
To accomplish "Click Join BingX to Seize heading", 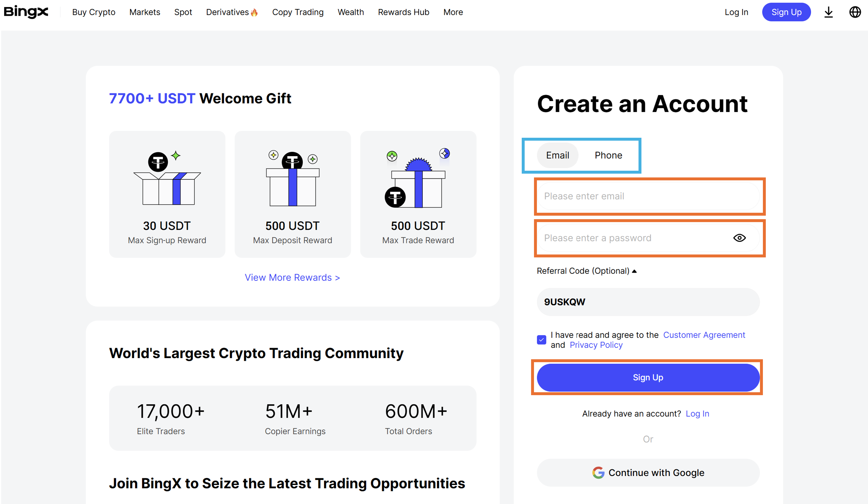I will click(287, 483).
